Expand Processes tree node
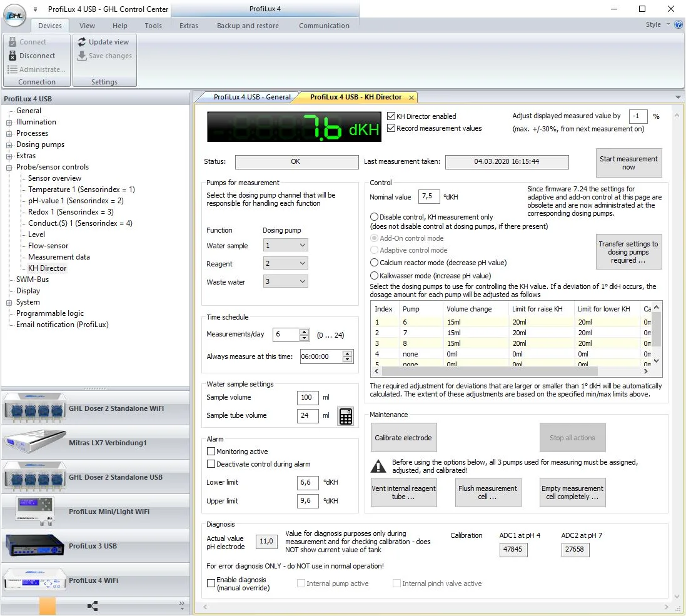This screenshot has width=686, height=616. 9,134
